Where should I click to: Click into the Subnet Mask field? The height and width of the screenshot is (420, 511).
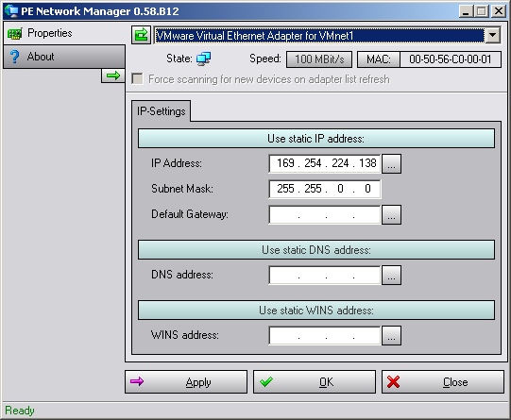coord(325,189)
